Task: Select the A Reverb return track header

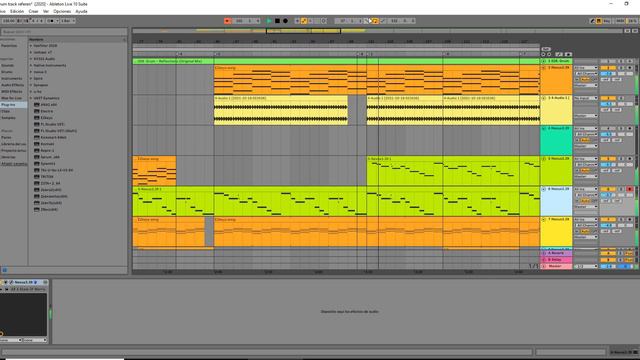Action: [x=556, y=253]
